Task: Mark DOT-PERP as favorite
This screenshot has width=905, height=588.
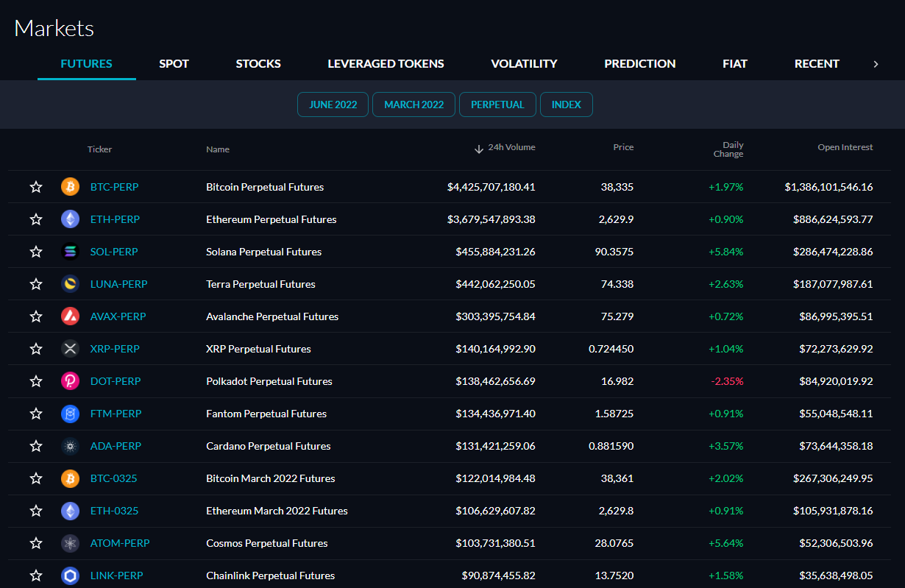Action: coord(36,381)
